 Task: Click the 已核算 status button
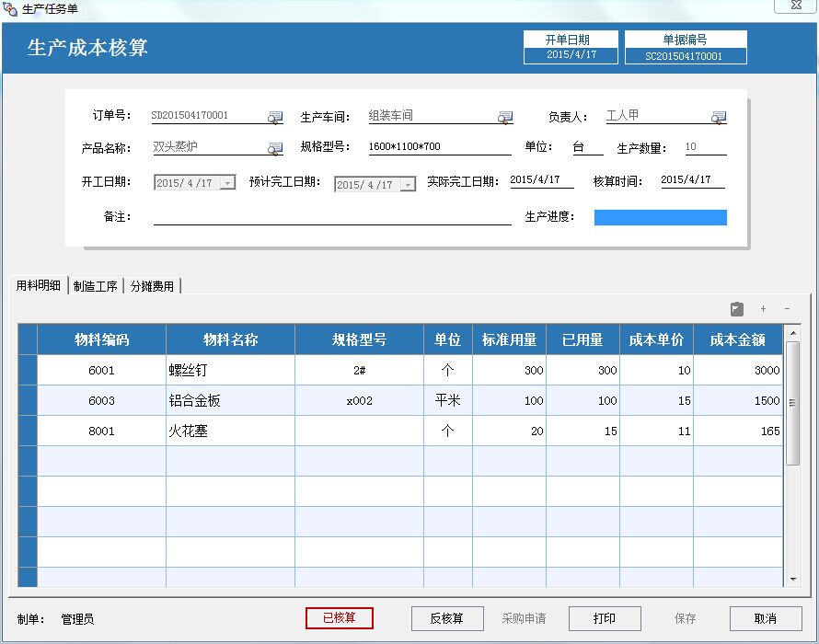click(340, 618)
